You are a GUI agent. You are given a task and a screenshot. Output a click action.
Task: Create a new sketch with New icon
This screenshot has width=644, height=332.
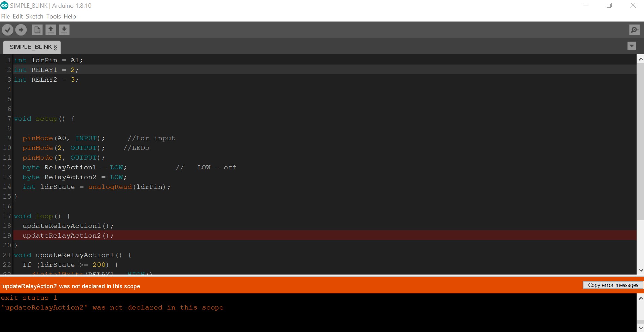pos(37,30)
